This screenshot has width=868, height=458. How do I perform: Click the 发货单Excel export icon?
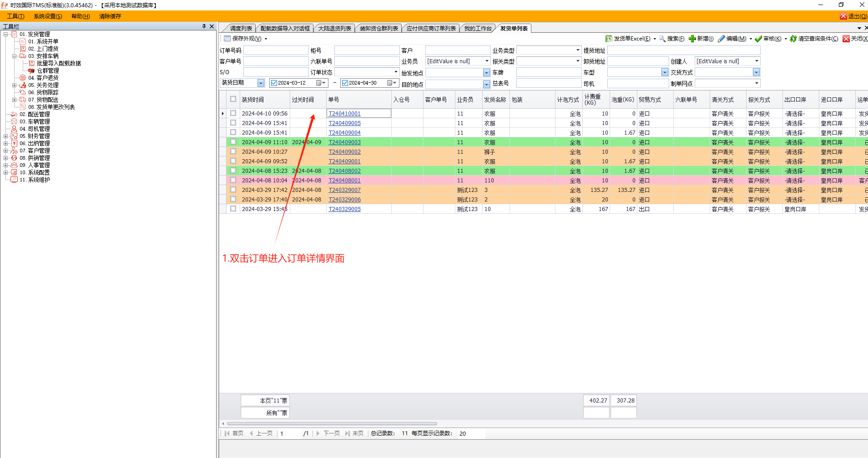pos(609,39)
